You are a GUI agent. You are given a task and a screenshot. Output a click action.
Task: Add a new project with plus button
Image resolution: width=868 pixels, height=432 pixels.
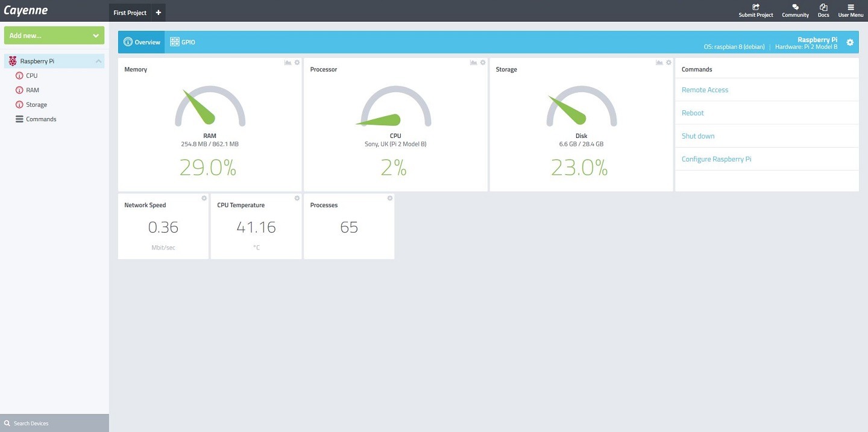click(x=159, y=13)
